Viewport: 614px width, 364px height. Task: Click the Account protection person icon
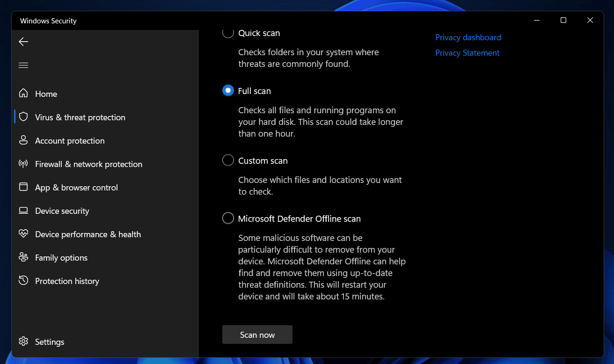point(23,140)
